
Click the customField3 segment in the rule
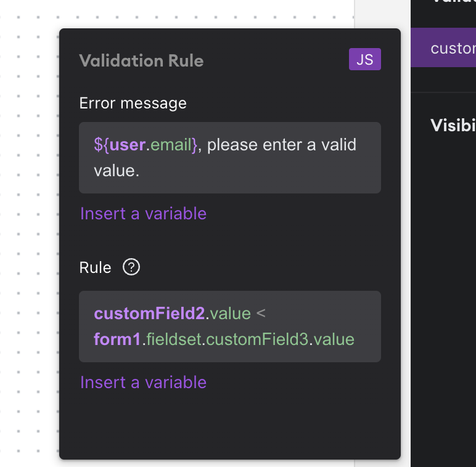click(x=257, y=339)
